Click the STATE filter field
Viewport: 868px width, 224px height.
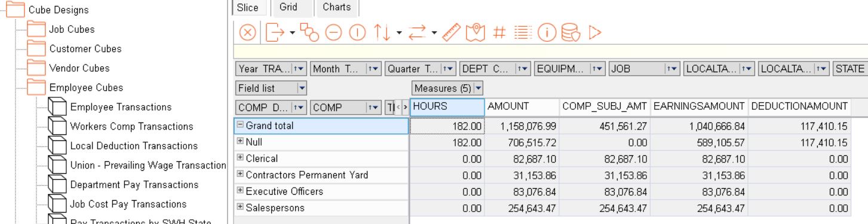(x=851, y=69)
